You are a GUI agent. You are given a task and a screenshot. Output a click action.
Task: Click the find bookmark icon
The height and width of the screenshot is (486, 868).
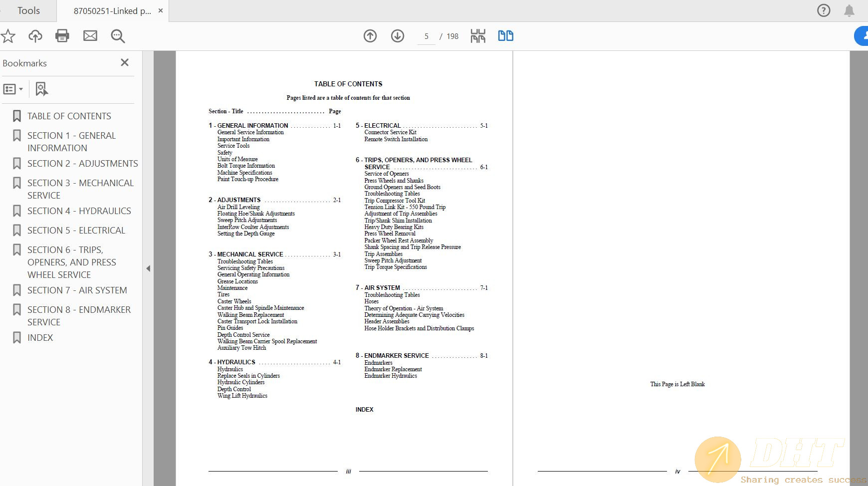pyautogui.click(x=41, y=89)
